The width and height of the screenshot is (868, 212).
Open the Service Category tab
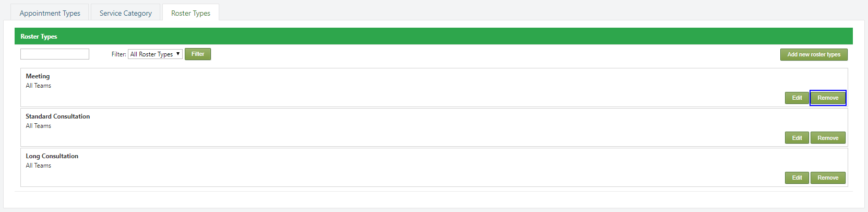[125, 13]
